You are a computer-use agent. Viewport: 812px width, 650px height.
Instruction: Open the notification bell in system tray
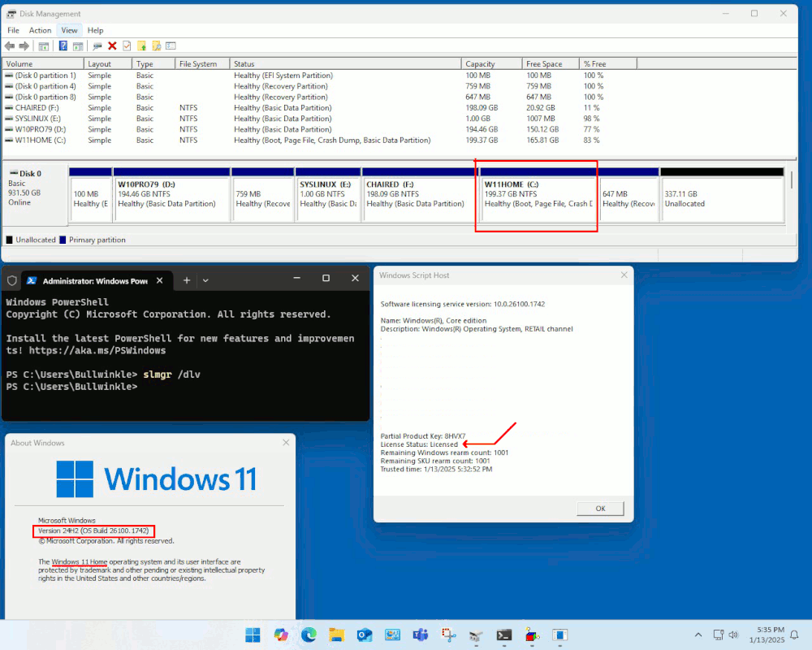(794, 635)
